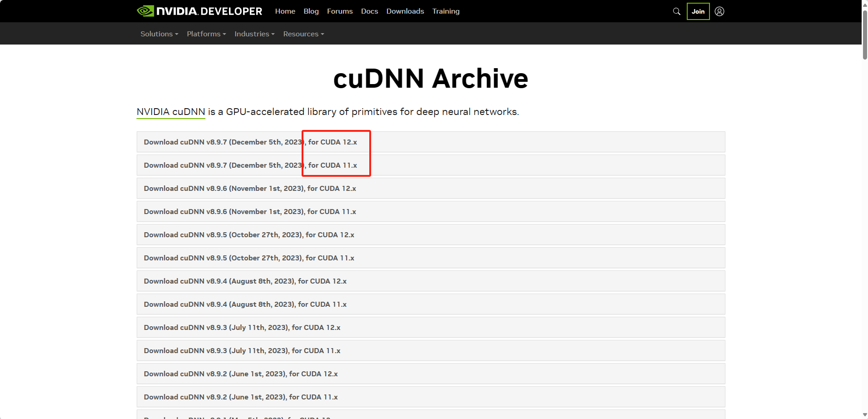The width and height of the screenshot is (868, 419).
Task: Open the user account profile icon
Action: pos(719,11)
